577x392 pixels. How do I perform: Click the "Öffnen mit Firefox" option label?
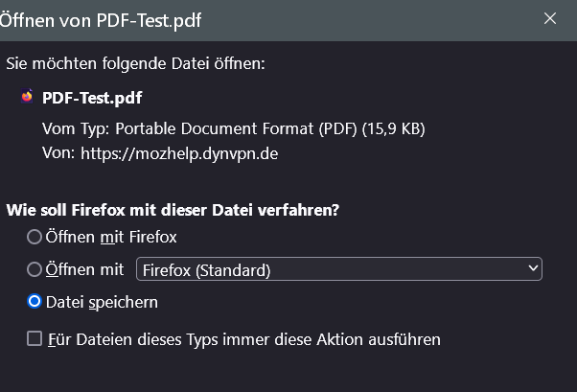click(x=111, y=236)
